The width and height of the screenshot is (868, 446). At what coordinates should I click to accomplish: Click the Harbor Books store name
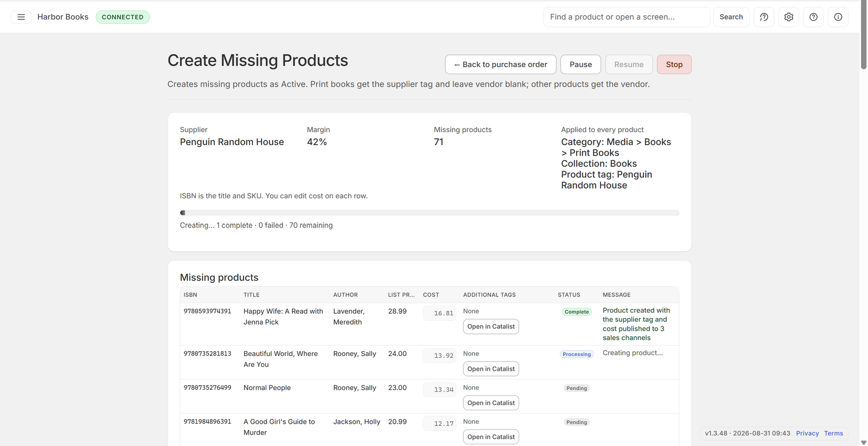[x=63, y=17]
